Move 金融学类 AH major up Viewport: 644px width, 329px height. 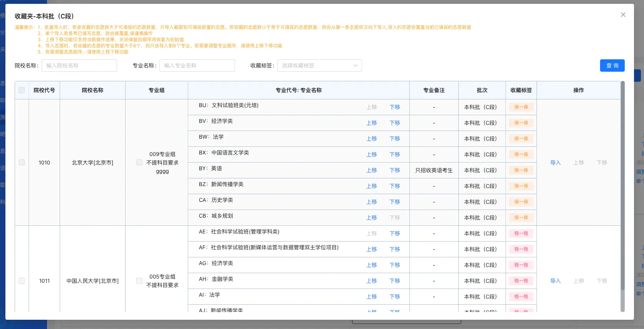coord(372,281)
